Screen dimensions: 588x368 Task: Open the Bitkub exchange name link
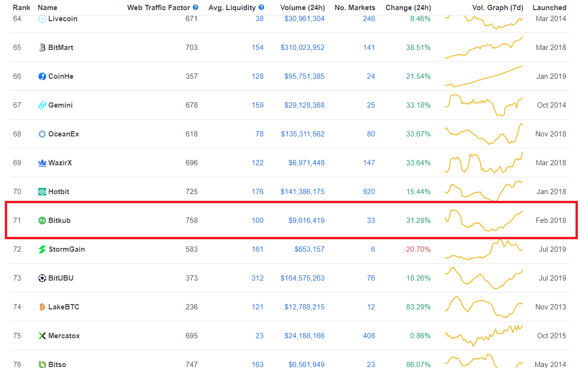(x=60, y=221)
